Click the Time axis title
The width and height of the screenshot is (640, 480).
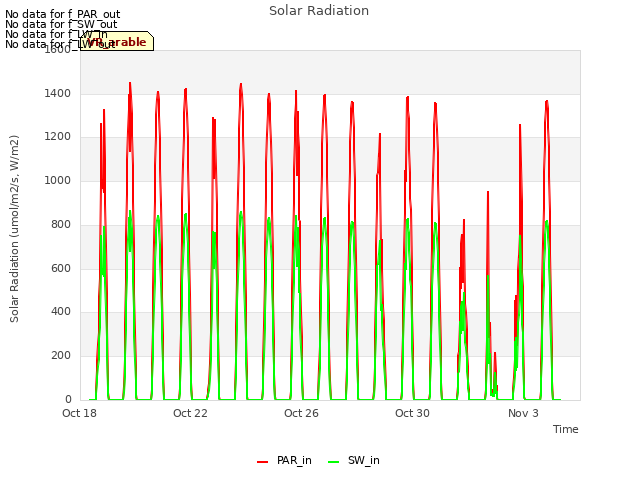[x=566, y=429]
